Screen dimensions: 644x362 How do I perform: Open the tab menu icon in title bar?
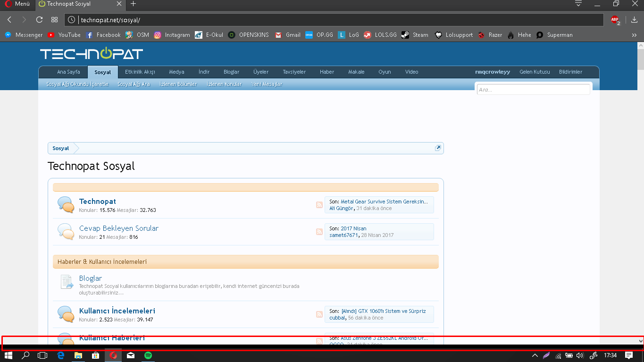coord(578,4)
